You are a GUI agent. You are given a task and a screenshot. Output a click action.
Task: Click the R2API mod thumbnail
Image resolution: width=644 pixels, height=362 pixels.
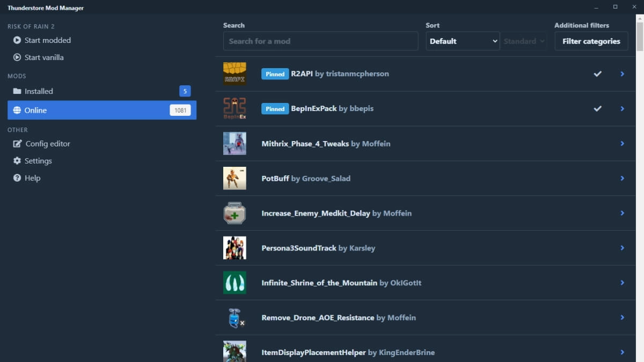point(235,73)
